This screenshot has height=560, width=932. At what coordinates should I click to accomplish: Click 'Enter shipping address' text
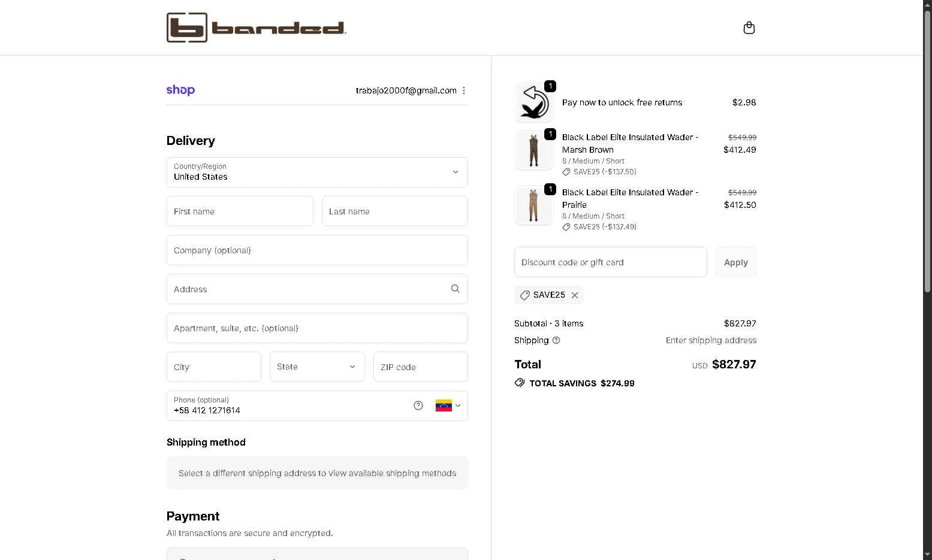coord(711,340)
